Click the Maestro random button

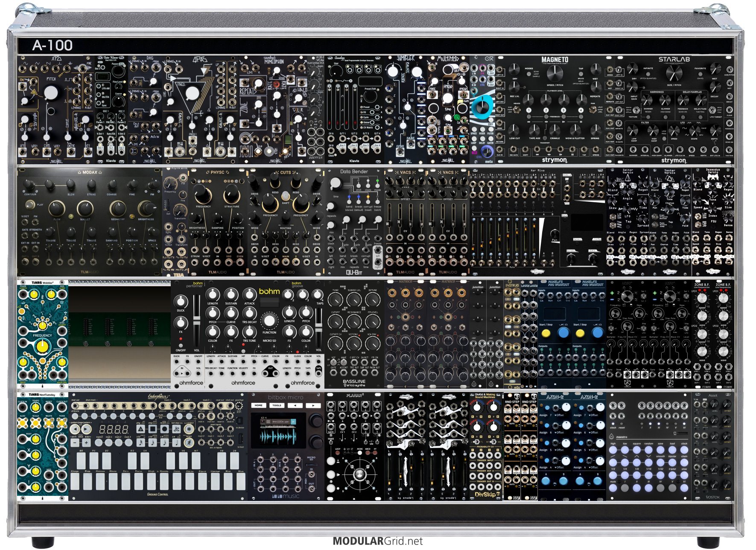[x=648, y=450]
